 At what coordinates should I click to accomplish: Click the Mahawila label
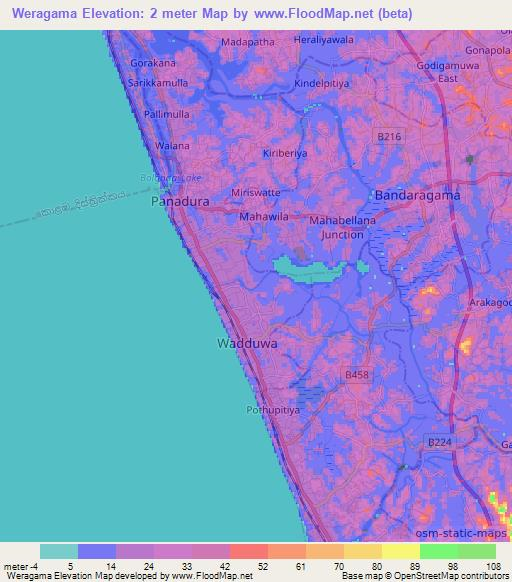point(264,216)
